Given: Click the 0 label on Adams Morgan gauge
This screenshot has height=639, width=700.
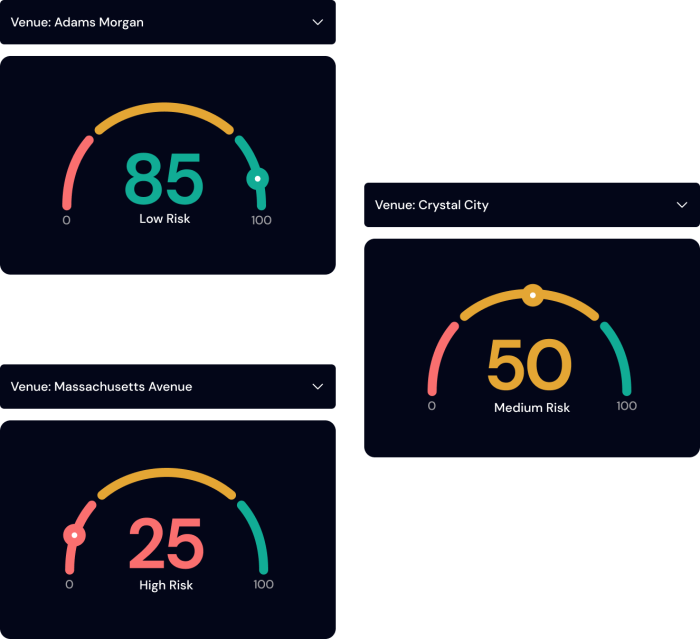Looking at the screenshot, I should [67, 220].
